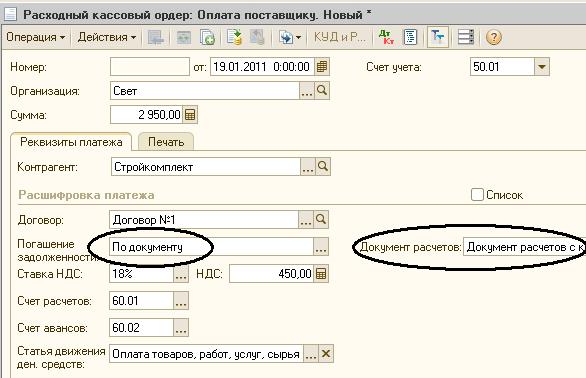
Task: Open selection ellipsis for Организация
Action: [307, 90]
